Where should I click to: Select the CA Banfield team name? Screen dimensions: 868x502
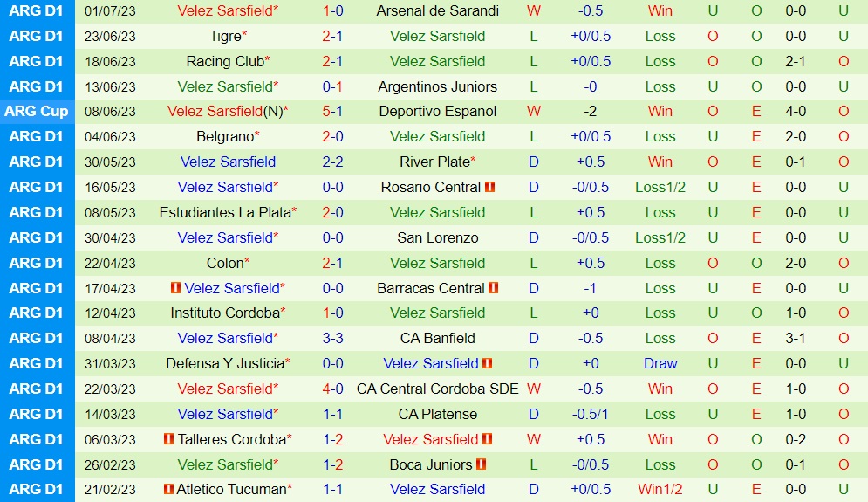437,338
